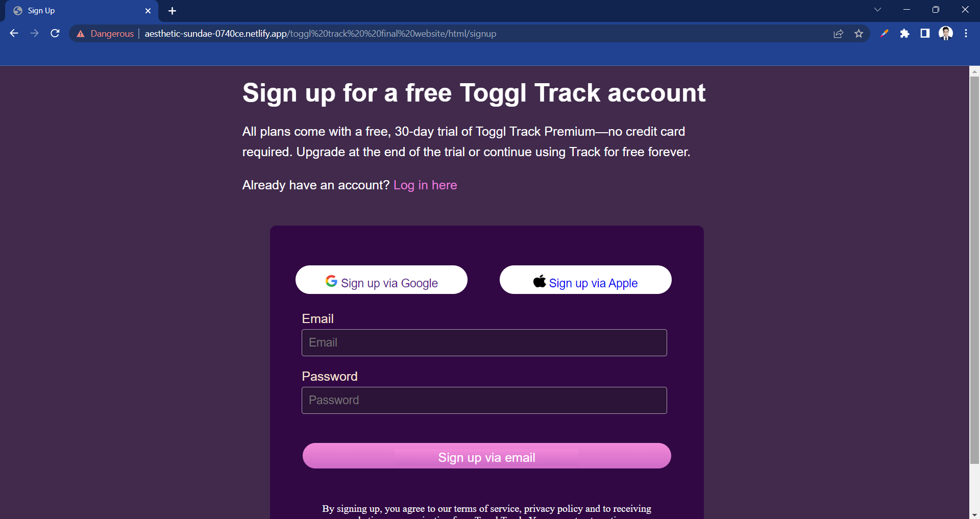
Task: Expand the tab search chevron
Action: coord(877,10)
